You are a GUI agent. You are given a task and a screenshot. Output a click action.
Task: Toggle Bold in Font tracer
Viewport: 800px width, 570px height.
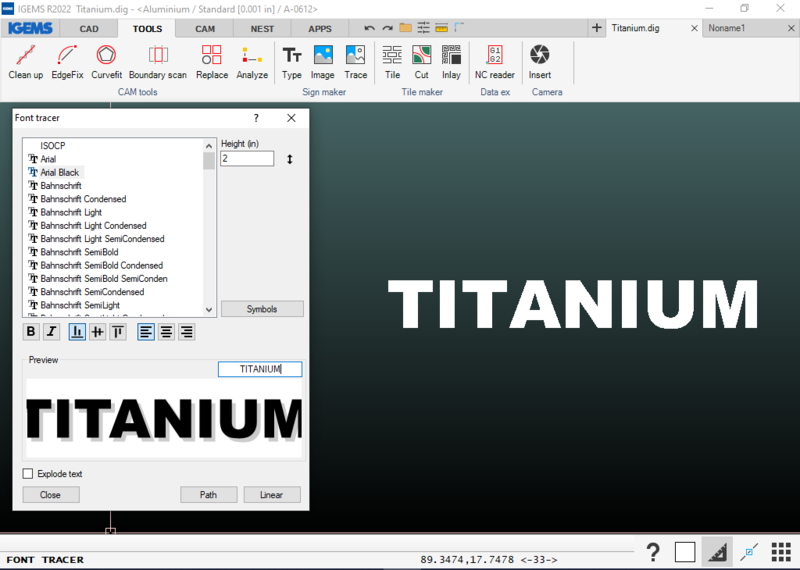click(31, 332)
